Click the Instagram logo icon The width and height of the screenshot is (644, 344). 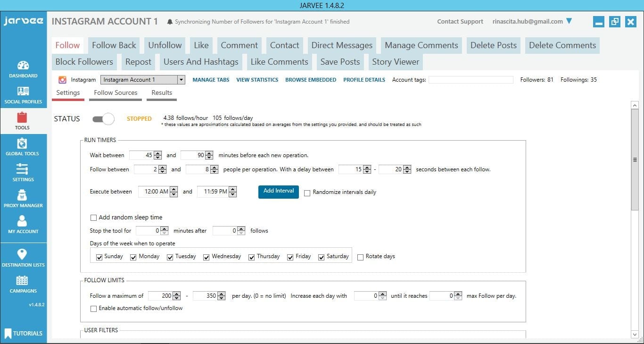tap(62, 80)
